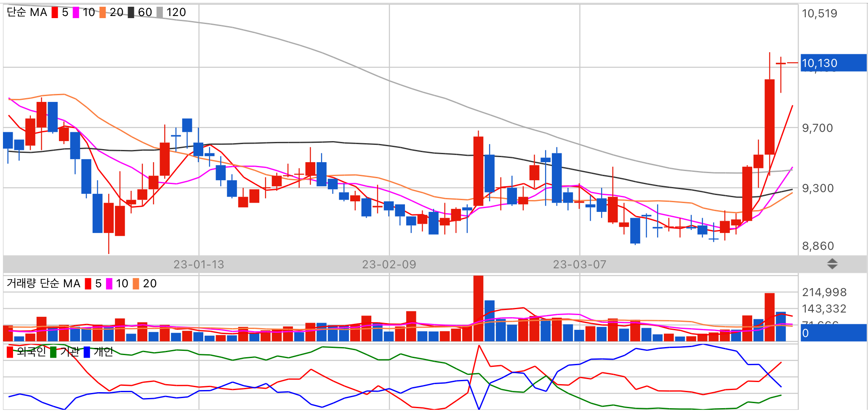This screenshot has width=868, height=417.
Task: Click the 9,700 price axis label
Action: (817, 128)
